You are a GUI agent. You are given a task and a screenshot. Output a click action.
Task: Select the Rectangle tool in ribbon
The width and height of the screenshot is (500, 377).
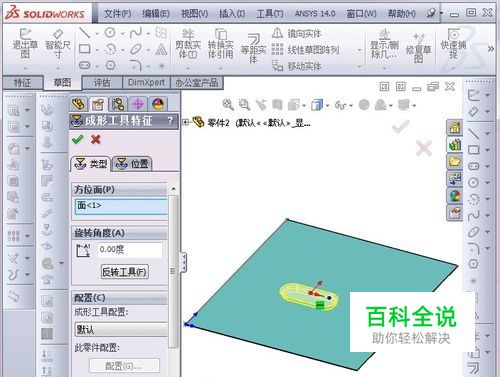coord(85,49)
